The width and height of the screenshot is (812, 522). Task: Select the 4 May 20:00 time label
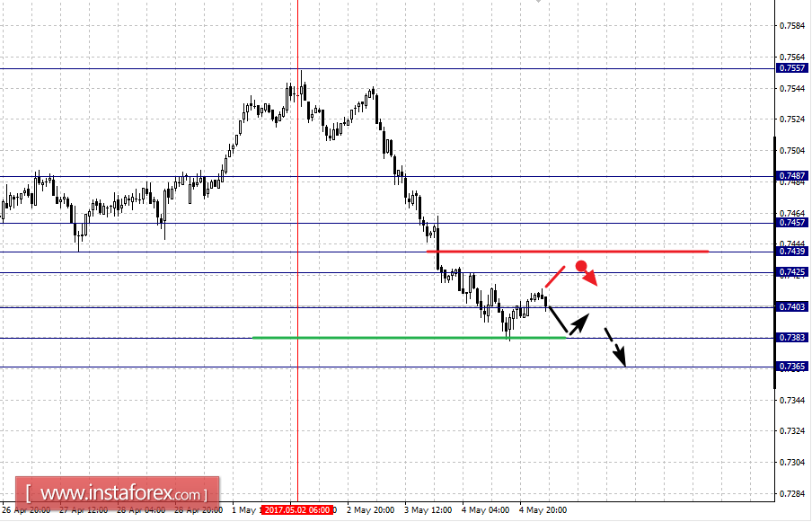543,510
